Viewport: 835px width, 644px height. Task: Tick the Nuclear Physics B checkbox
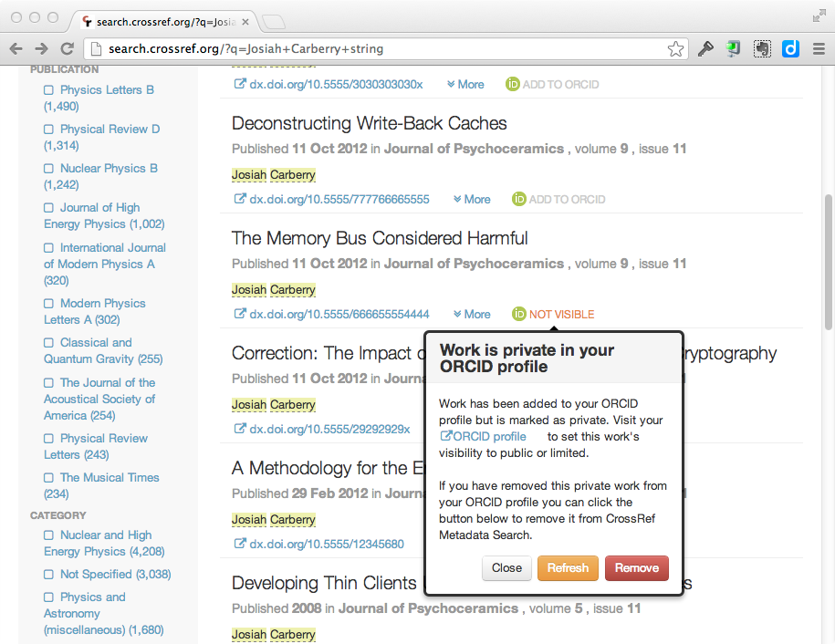[x=49, y=169]
